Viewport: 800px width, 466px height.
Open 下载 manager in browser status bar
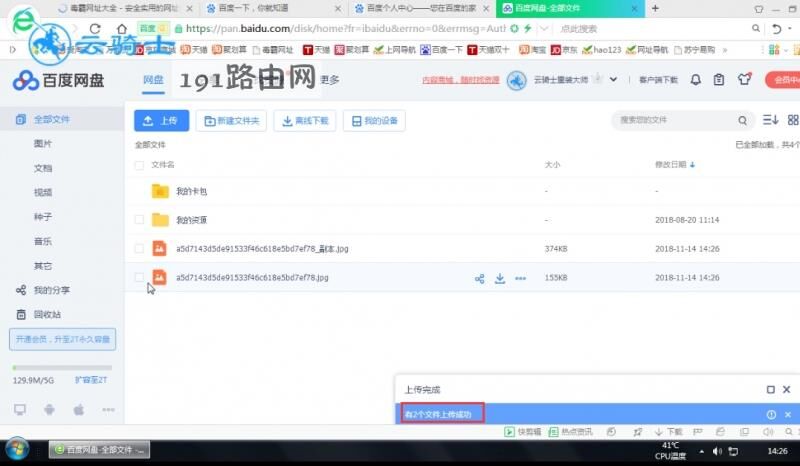pos(668,432)
